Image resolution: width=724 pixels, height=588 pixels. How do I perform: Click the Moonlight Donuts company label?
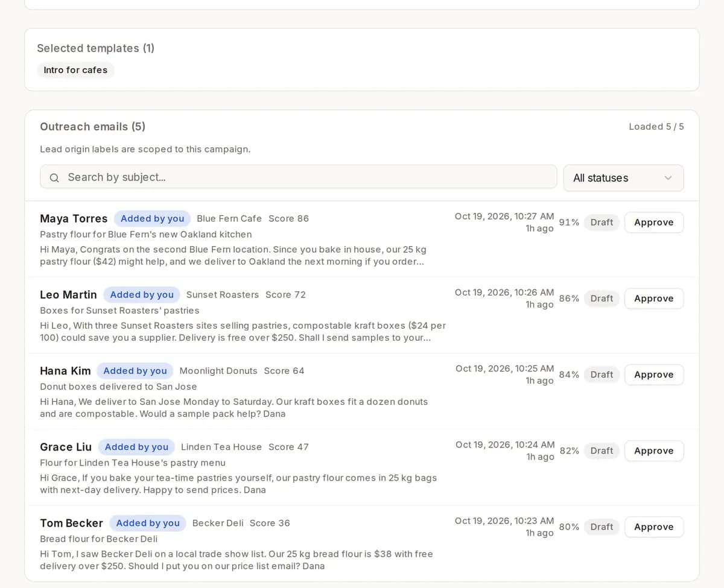pyautogui.click(x=218, y=370)
